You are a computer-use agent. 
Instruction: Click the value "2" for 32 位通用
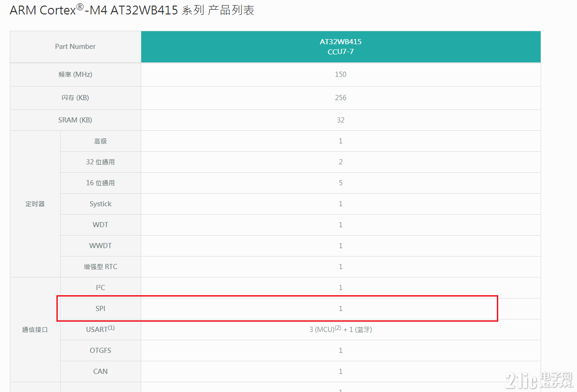(x=341, y=162)
